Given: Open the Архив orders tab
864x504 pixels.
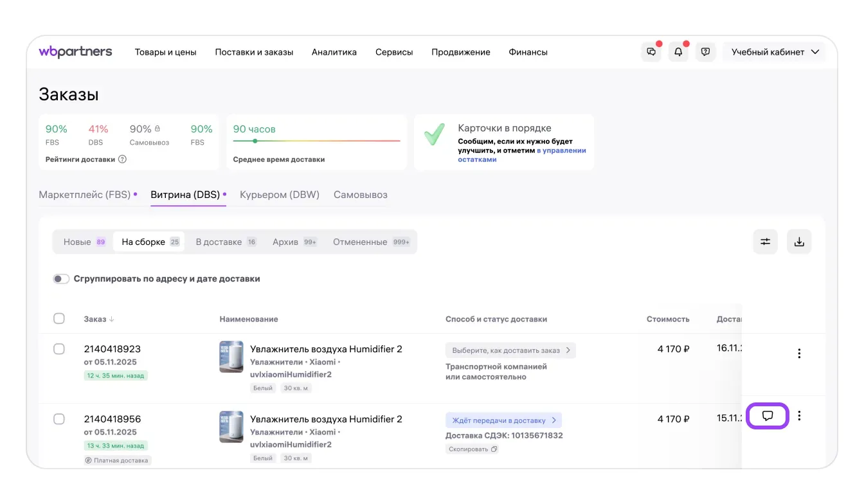Looking at the screenshot, I should pyautogui.click(x=294, y=242).
